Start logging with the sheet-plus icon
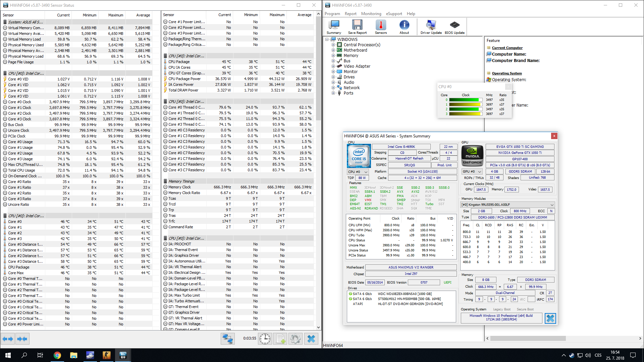This screenshot has width=644, height=362. tap(280, 339)
